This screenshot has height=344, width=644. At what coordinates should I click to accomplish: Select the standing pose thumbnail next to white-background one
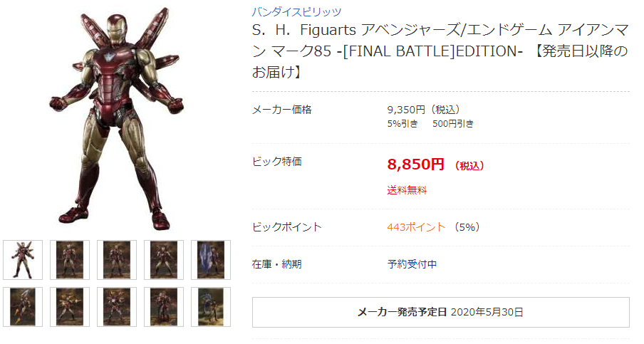70,260
